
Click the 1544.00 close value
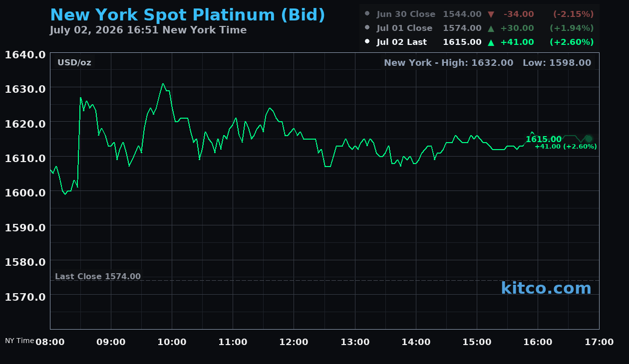coord(462,14)
